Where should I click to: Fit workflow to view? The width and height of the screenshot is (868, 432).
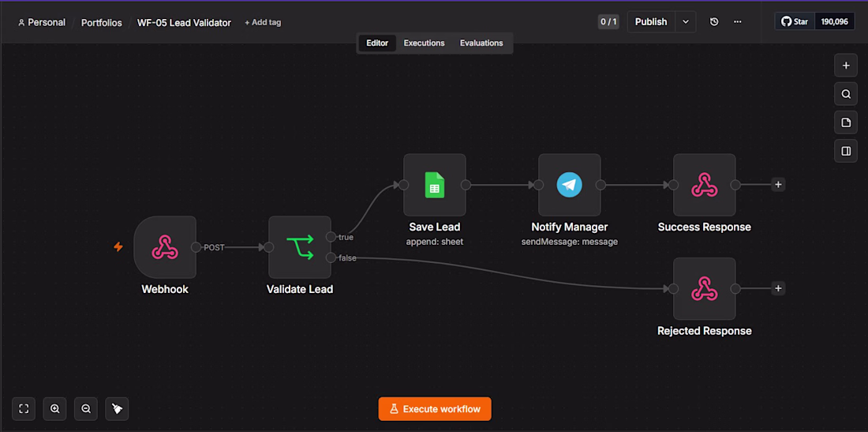pyautogui.click(x=24, y=409)
